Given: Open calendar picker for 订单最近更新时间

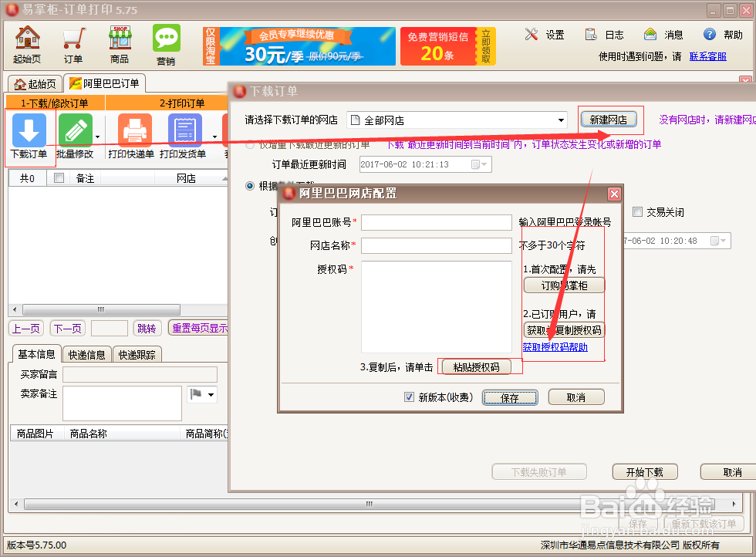Looking at the screenshot, I should point(479,164).
